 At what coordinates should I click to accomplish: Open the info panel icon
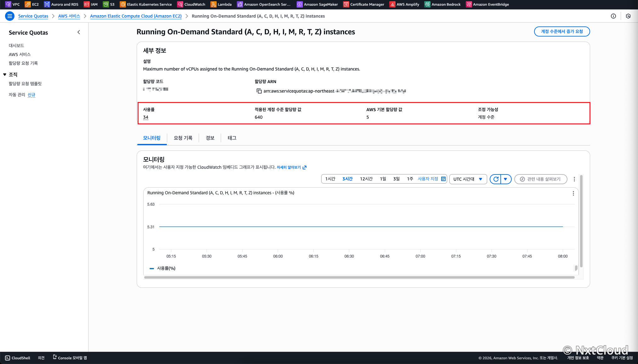point(613,16)
